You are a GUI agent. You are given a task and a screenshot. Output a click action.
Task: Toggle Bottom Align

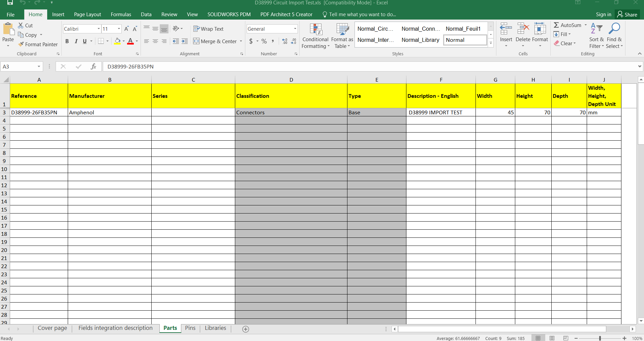164,29
